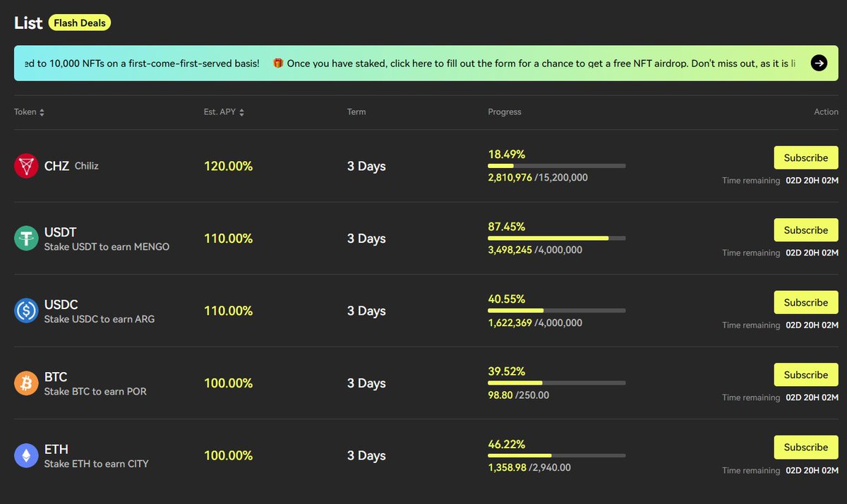
Task: Click the 18.49% progress figure
Action: (507, 154)
